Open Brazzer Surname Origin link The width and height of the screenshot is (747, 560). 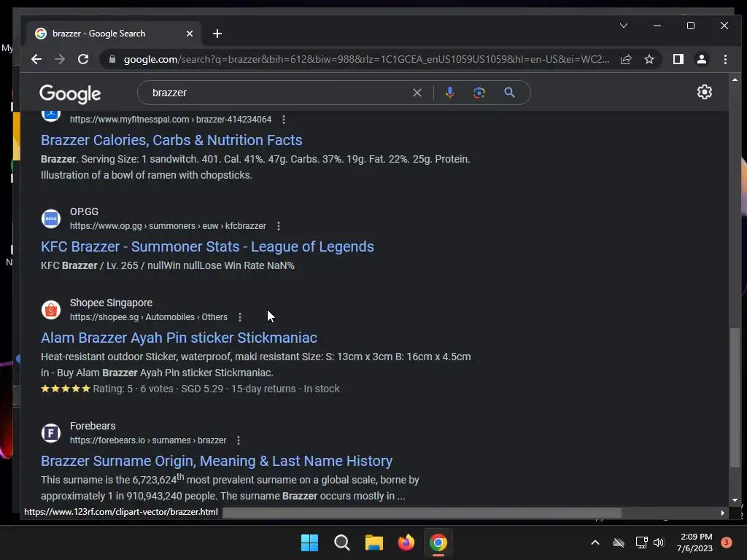click(x=216, y=461)
